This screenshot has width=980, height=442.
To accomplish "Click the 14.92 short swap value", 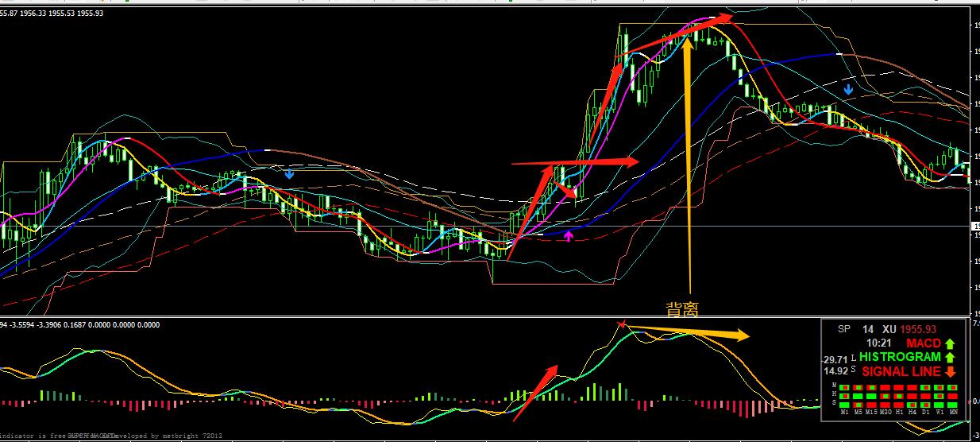I will click(836, 371).
